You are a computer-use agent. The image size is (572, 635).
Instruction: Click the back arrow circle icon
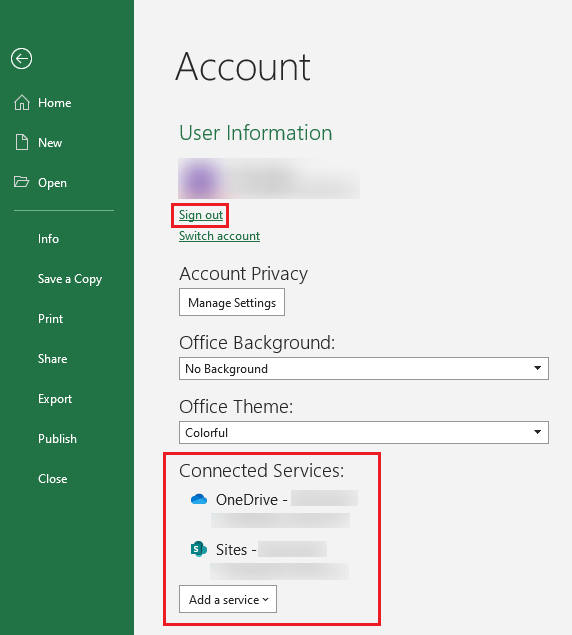pyautogui.click(x=21, y=59)
